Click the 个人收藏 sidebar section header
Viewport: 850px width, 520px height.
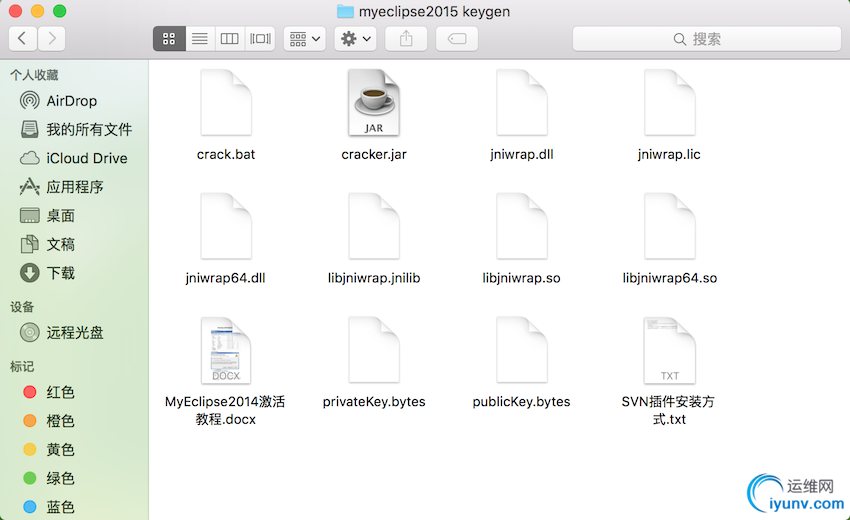click(x=34, y=75)
